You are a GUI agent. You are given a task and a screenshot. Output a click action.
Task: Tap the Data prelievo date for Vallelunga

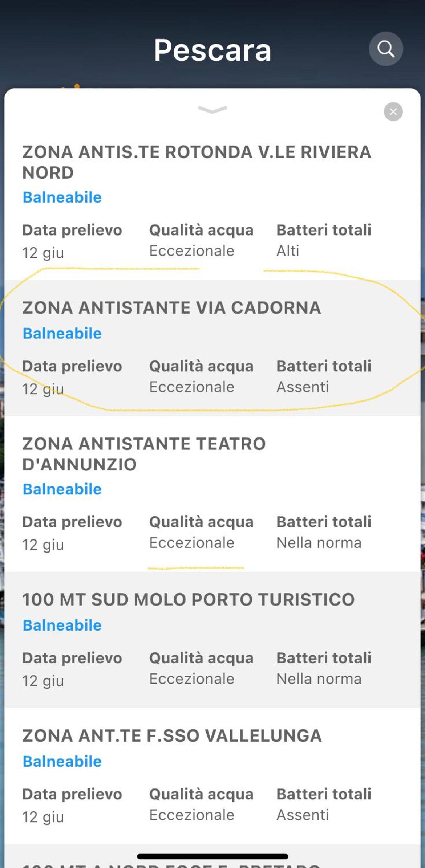coord(43,817)
